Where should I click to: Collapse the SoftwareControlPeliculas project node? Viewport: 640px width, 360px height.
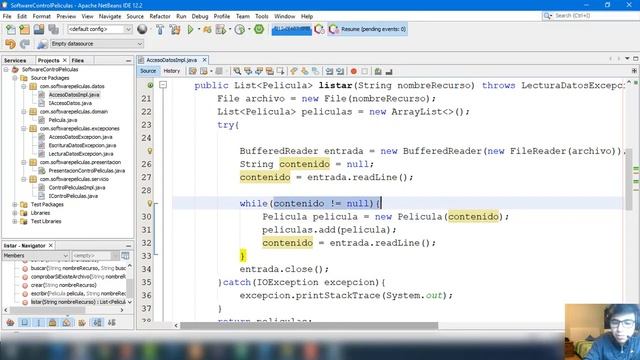tap(6, 70)
